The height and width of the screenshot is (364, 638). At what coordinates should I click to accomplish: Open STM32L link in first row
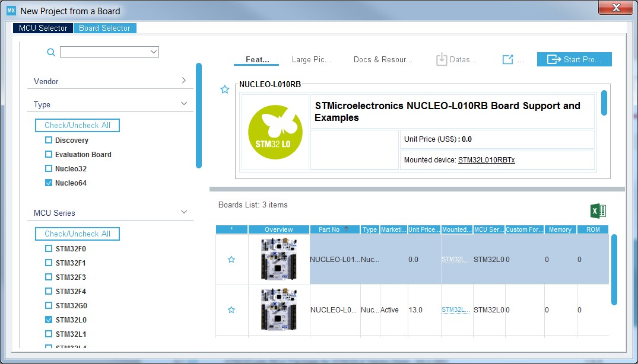click(455, 259)
